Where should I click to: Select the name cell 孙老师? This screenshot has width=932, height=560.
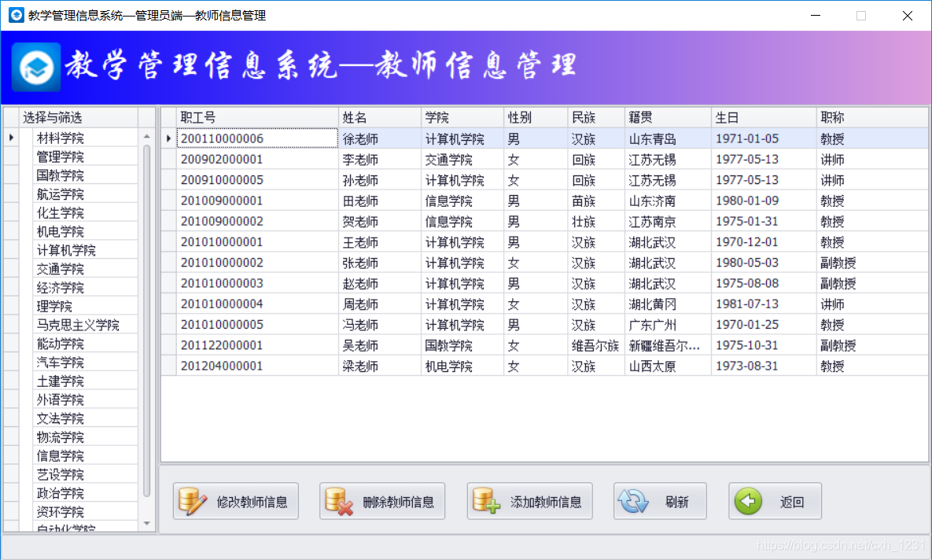click(x=380, y=180)
